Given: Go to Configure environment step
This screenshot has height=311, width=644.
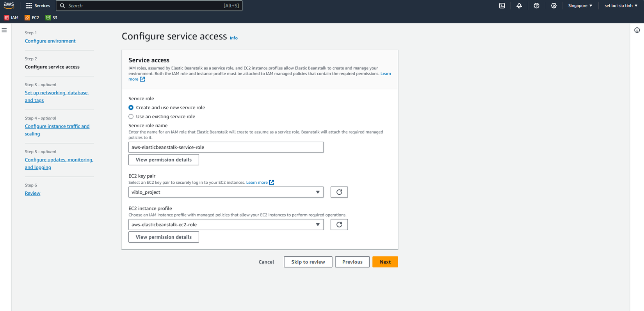Looking at the screenshot, I should point(50,41).
